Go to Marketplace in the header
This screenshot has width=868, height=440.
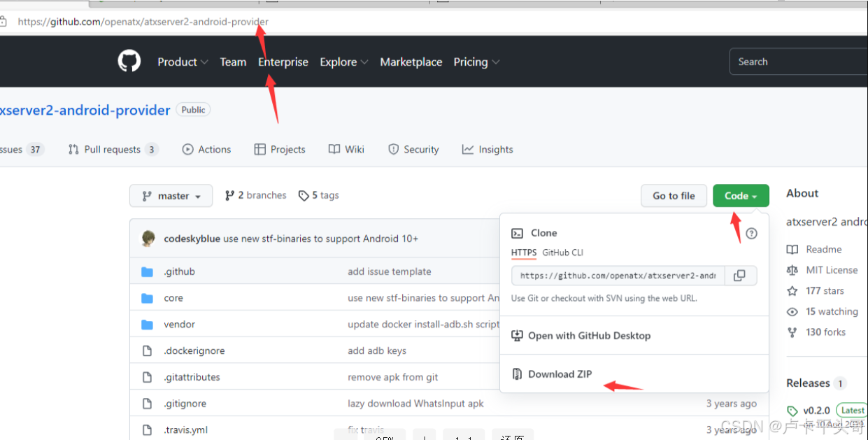point(411,62)
